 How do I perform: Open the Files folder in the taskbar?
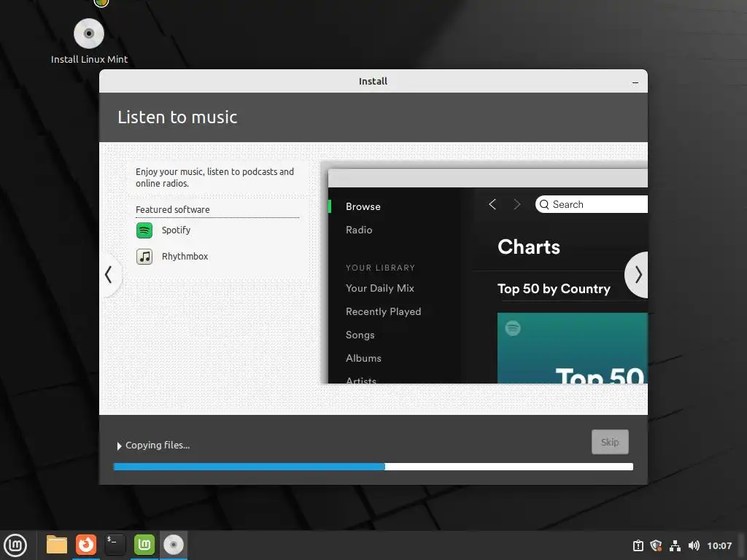57,545
